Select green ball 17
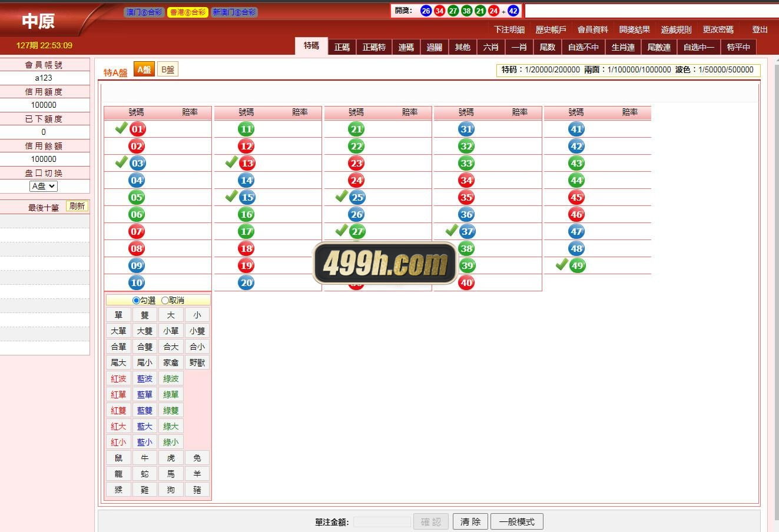 coord(247,231)
